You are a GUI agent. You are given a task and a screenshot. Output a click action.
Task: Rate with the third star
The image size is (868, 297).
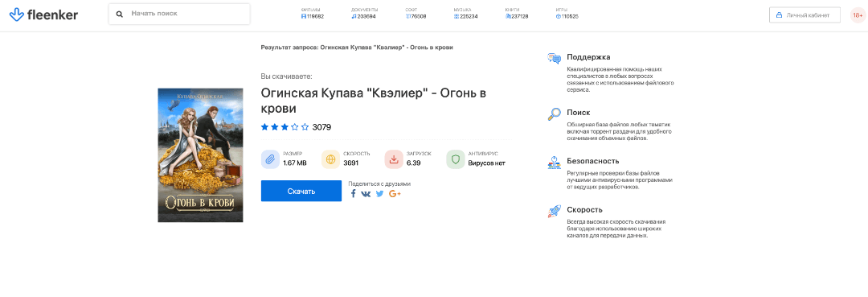click(x=285, y=127)
